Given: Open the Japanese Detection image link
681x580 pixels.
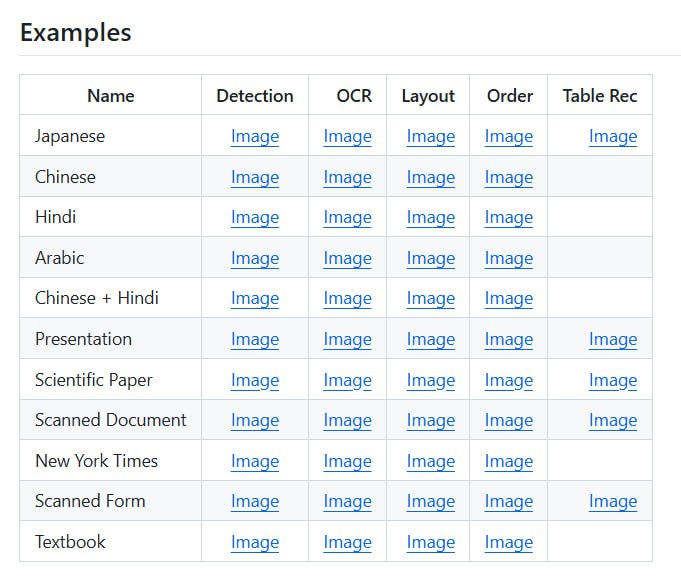Looking at the screenshot, I should click(254, 136).
